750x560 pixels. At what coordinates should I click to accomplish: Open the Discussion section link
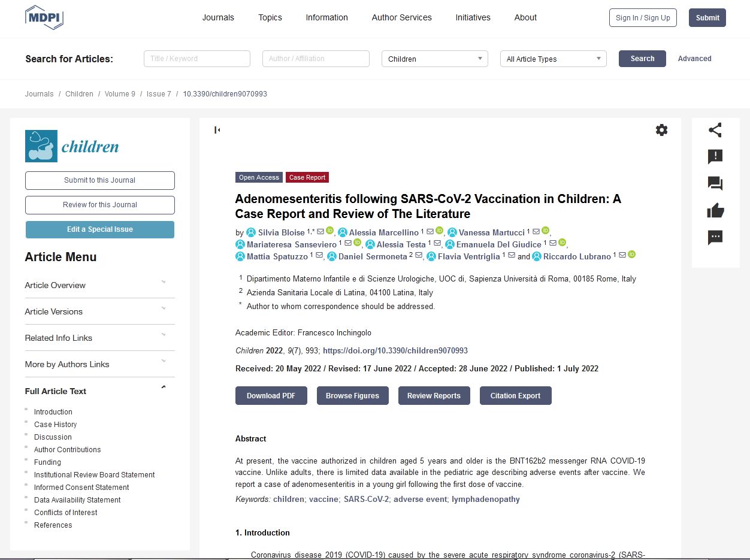coord(53,437)
